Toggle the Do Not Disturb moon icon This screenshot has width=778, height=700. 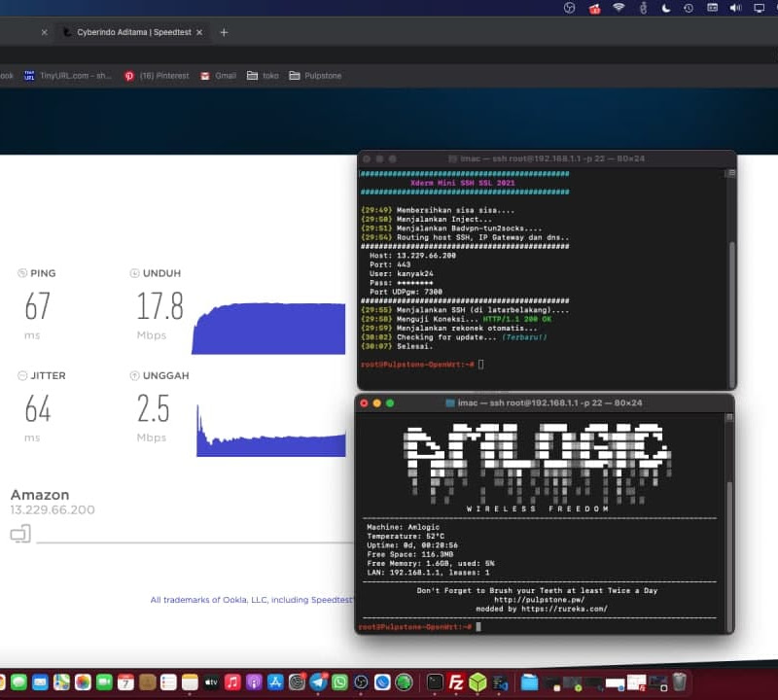(x=665, y=8)
